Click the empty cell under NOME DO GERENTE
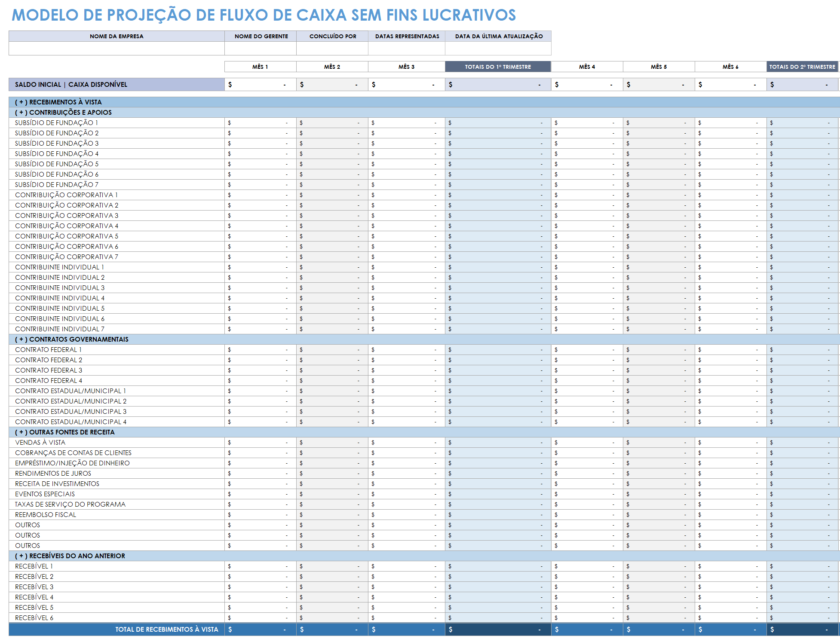The width and height of the screenshot is (840, 639). [x=261, y=49]
